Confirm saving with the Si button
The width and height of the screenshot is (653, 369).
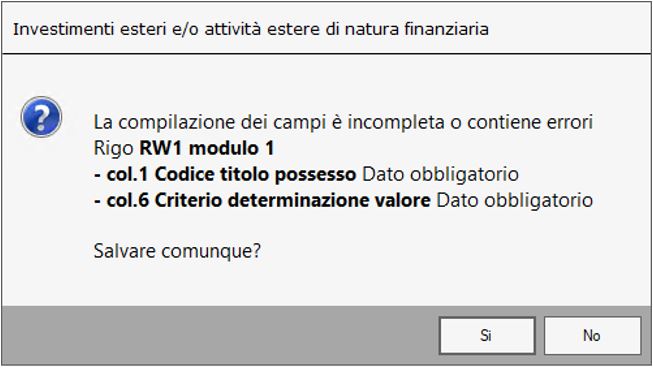[x=487, y=335]
